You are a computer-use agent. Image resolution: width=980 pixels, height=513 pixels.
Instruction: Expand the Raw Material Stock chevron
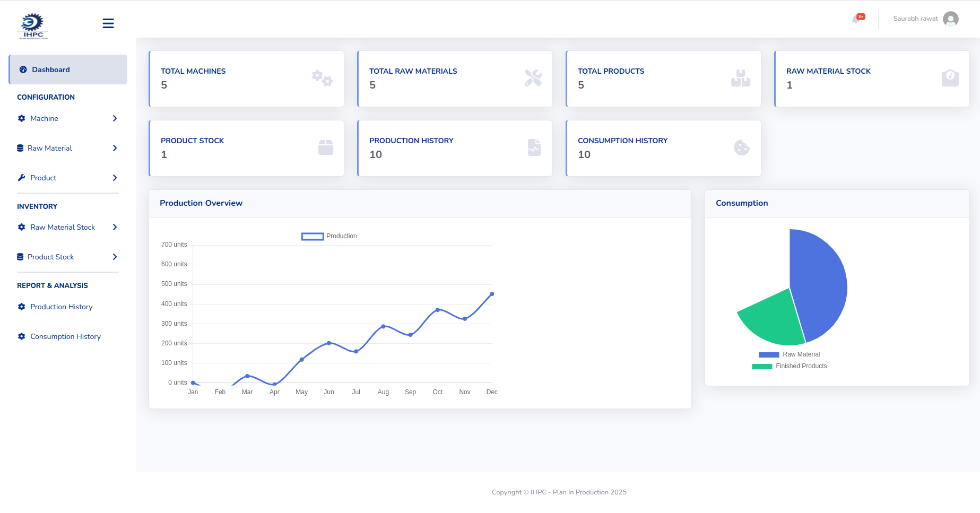tap(115, 228)
